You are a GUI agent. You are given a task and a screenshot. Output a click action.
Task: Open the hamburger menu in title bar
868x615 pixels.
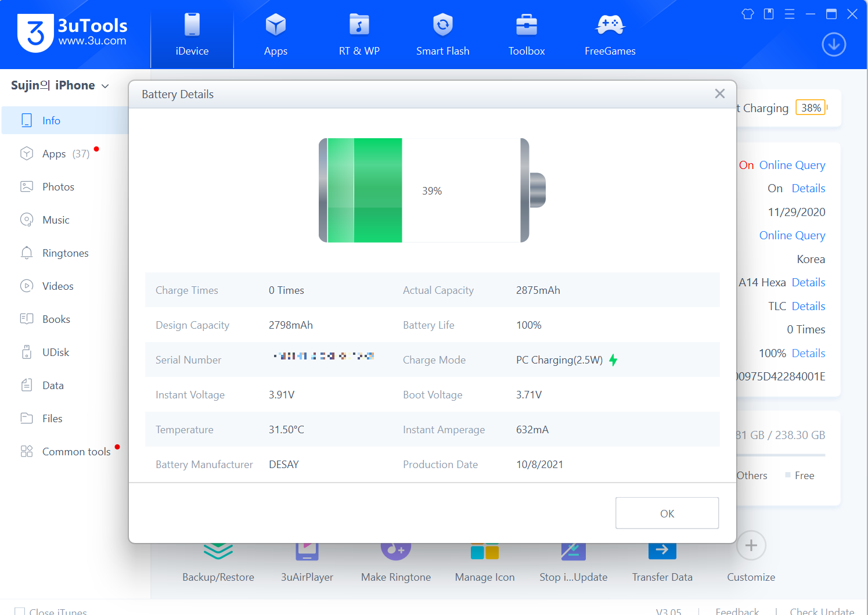point(790,14)
